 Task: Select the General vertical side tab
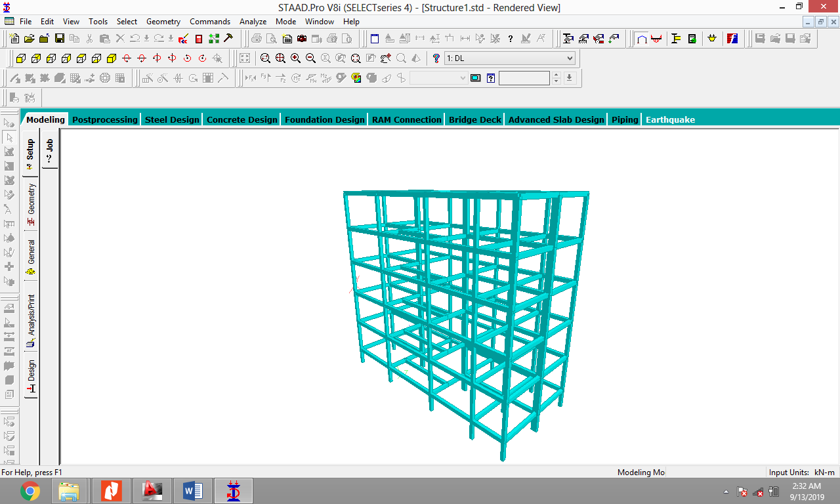click(31, 256)
